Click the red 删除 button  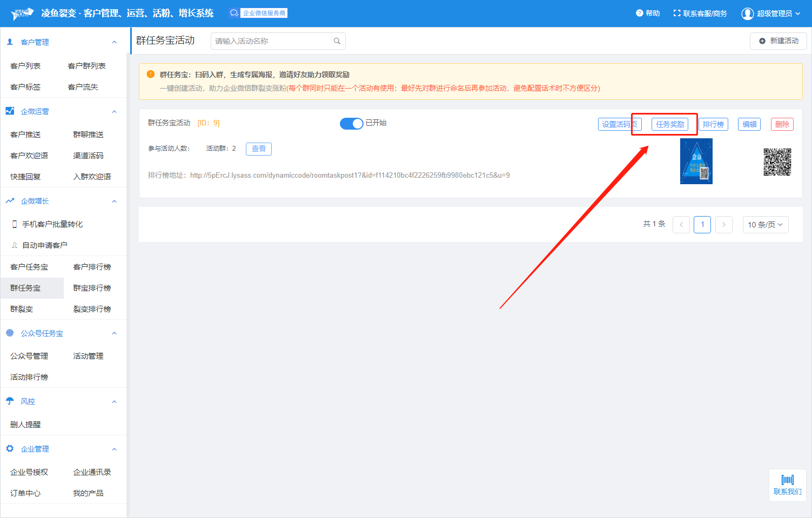[782, 124]
